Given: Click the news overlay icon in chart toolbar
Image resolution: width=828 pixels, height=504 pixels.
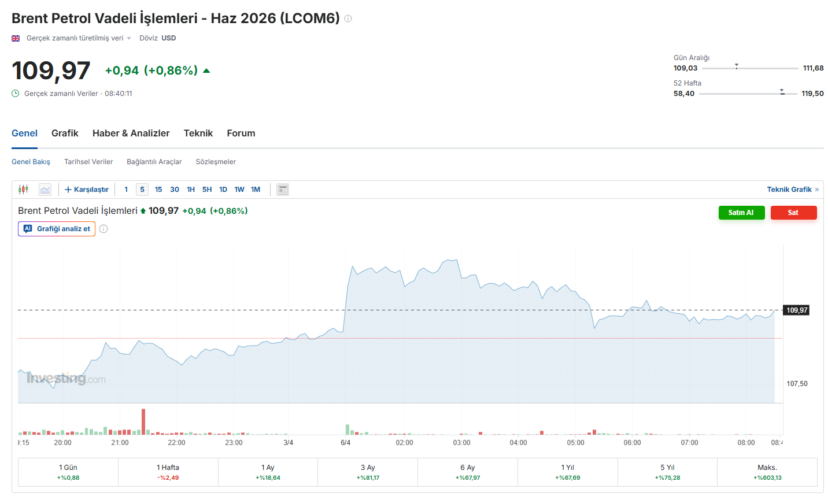Looking at the screenshot, I should (283, 190).
